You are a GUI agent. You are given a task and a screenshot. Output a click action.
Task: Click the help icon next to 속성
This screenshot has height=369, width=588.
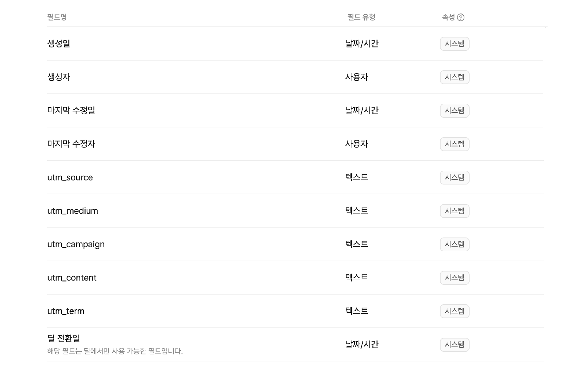pyautogui.click(x=460, y=17)
